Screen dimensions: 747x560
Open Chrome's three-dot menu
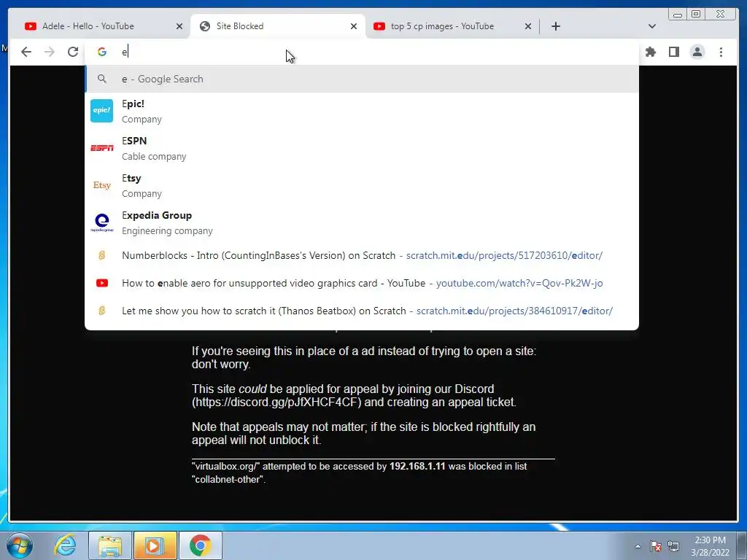(x=721, y=52)
